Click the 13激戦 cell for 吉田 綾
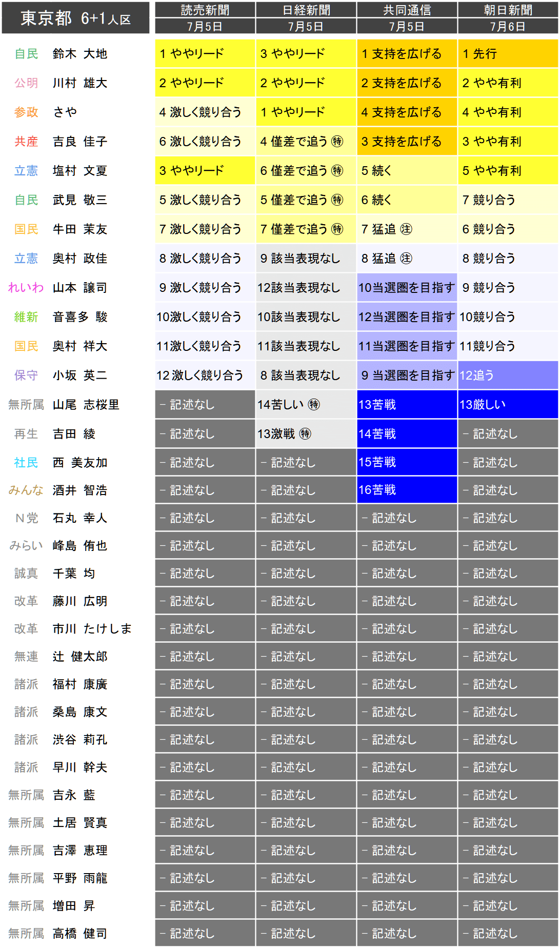The height and width of the screenshot is (948, 560). coord(306,434)
